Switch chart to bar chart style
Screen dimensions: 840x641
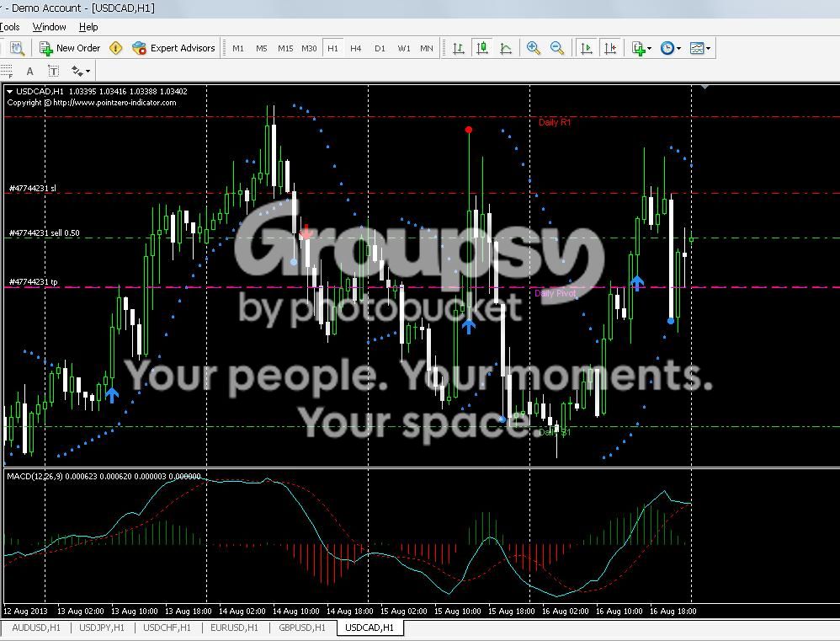[459, 48]
